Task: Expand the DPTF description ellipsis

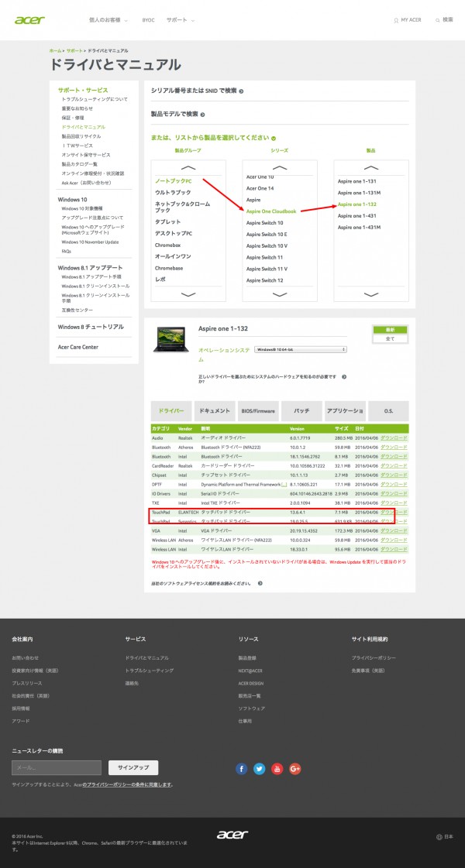Action: pos(284,485)
